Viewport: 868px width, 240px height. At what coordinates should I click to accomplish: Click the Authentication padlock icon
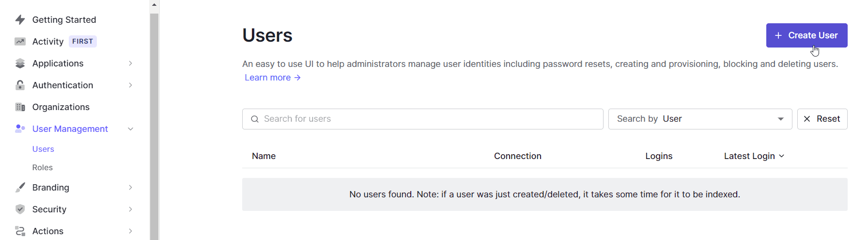tap(20, 85)
